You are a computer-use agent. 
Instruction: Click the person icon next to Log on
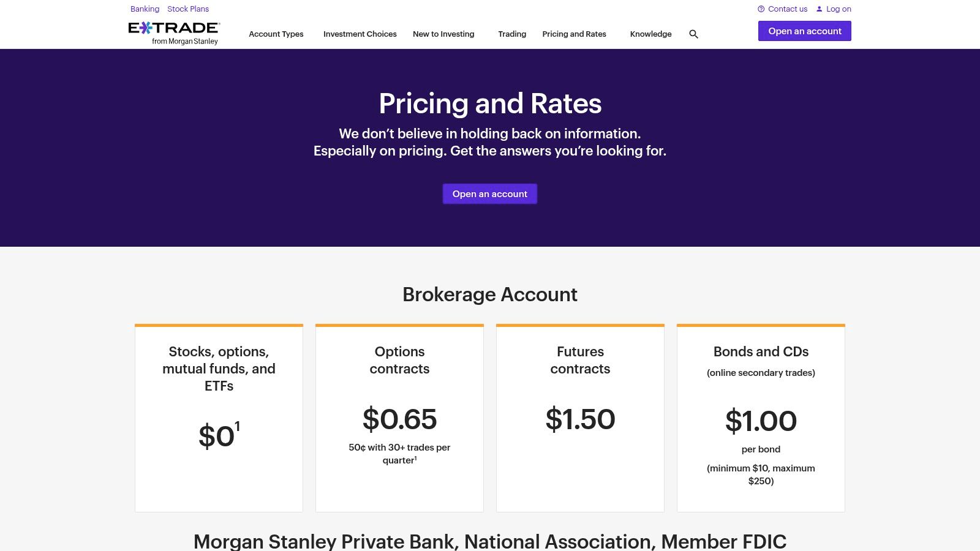pos(820,9)
